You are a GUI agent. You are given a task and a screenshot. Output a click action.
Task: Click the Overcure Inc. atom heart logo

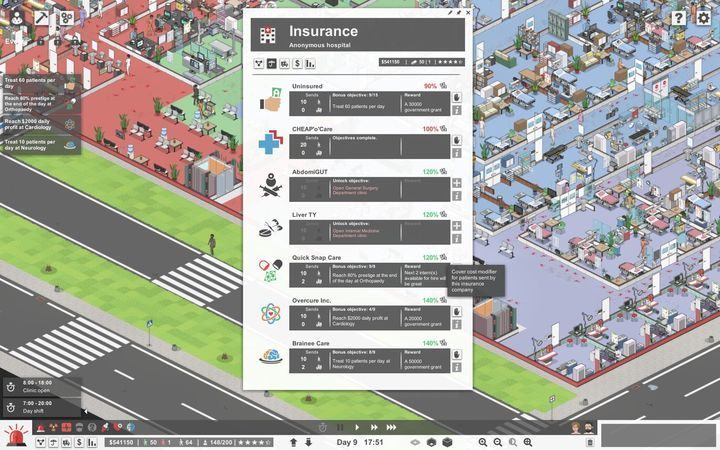(270, 314)
